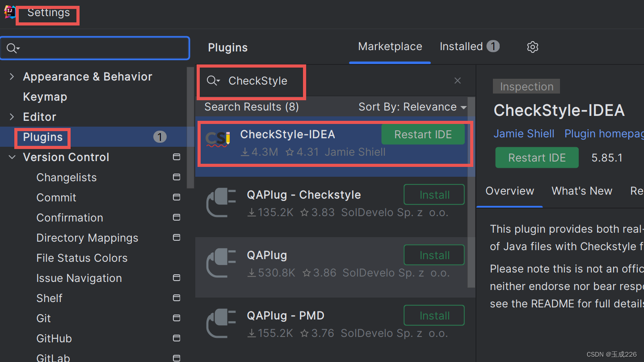Image resolution: width=644 pixels, height=362 pixels.
Task: Open Sort By Relevance dropdown
Action: pyautogui.click(x=412, y=107)
